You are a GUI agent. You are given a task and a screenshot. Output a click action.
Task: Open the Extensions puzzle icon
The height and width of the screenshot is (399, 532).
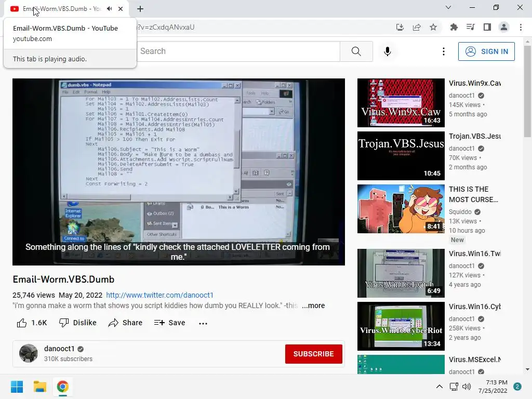454,27
